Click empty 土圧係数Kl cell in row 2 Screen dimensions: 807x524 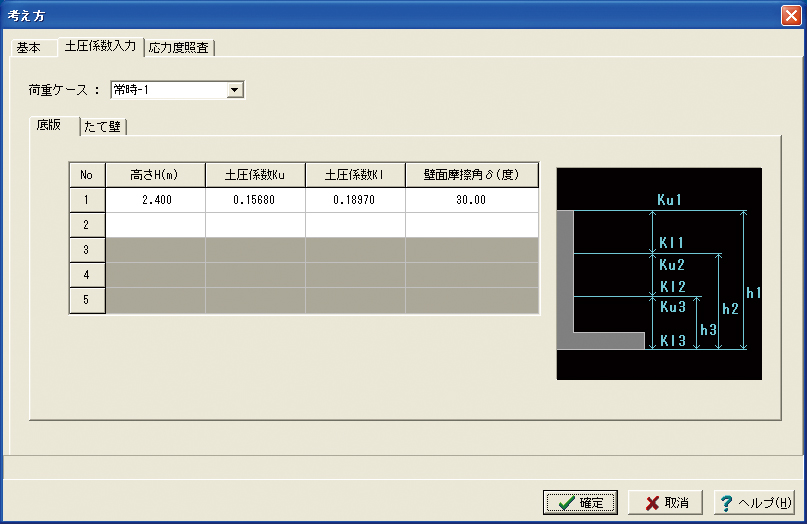tap(355, 225)
